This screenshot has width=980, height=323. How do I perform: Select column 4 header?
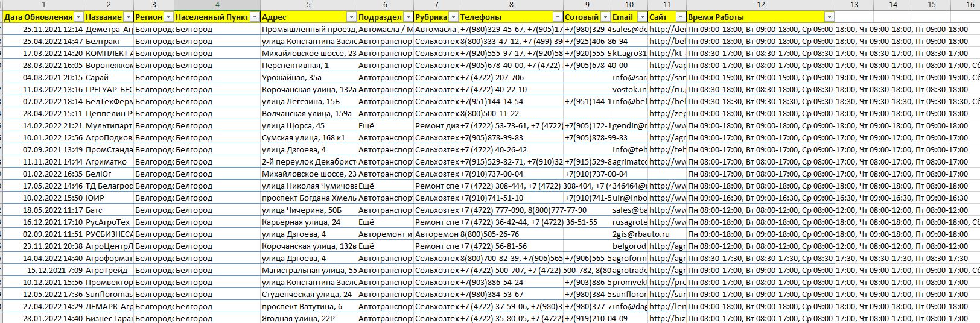pos(217,5)
